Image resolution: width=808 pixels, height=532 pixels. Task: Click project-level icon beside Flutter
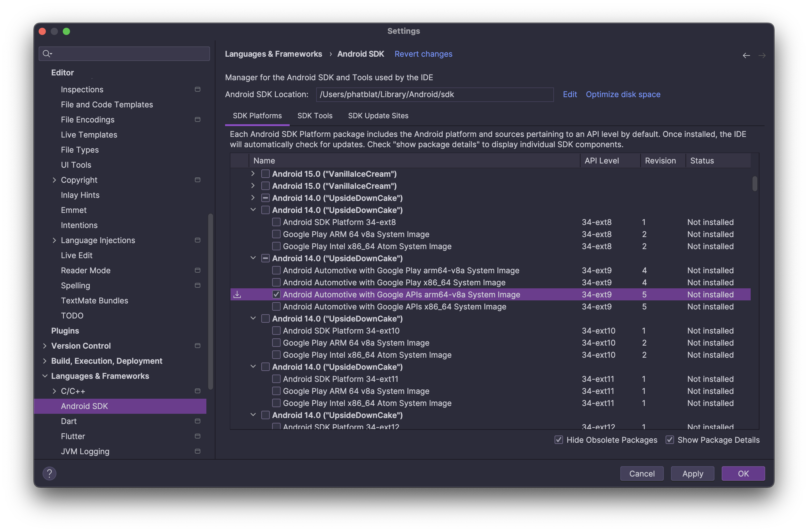tap(197, 436)
